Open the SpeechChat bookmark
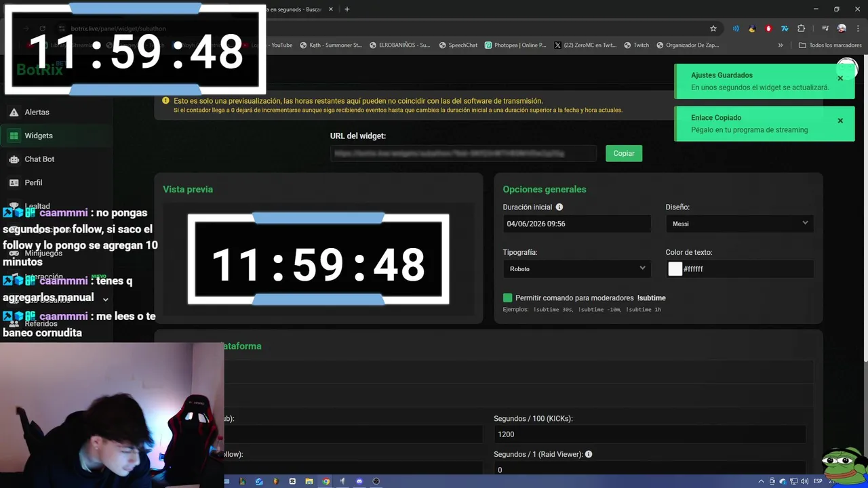Image resolution: width=868 pixels, height=488 pixels. [458, 45]
